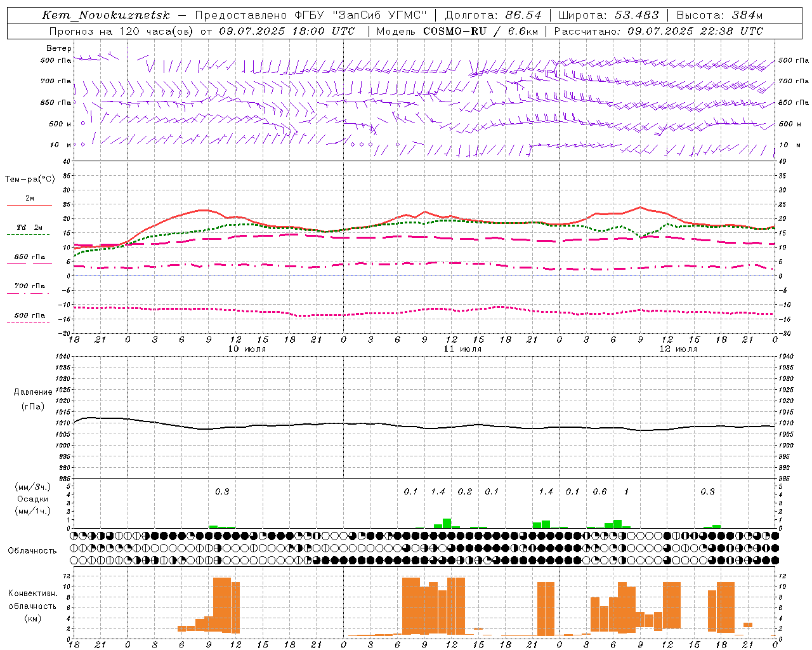
Task: Click the (мм/1ч.) precipitation unit label
Action: (x=32, y=511)
